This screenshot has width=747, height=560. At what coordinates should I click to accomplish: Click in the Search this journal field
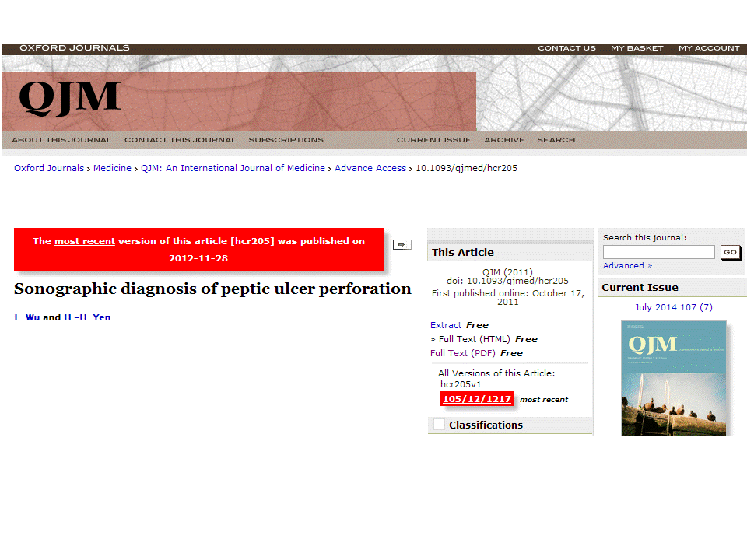coord(659,252)
